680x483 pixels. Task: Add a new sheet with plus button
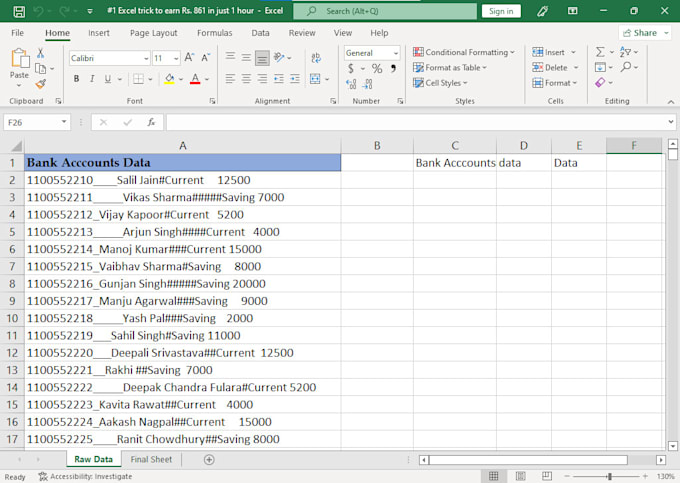[209, 460]
